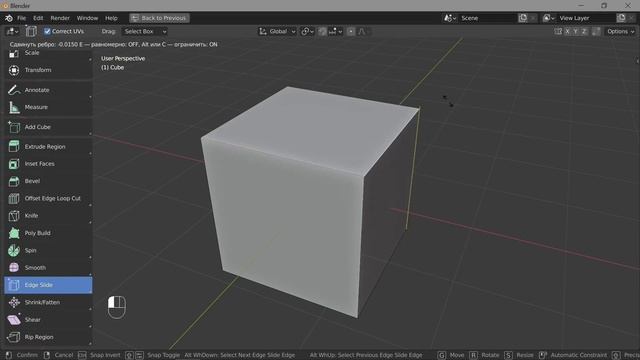Select the Poly Build tool
The width and height of the screenshot is (640, 360).
coord(48,233)
